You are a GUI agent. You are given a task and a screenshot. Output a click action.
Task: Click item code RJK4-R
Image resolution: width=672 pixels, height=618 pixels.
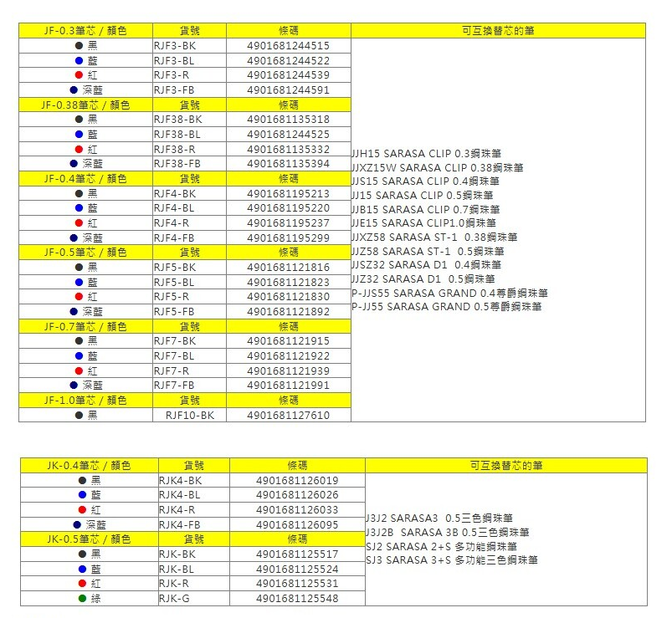tap(177, 510)
